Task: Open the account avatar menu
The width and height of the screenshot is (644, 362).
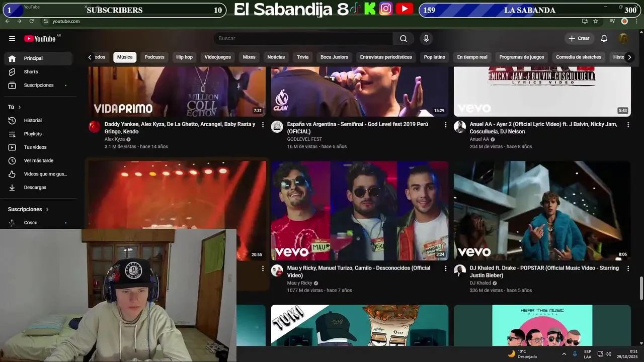Action: click(623, 39)
